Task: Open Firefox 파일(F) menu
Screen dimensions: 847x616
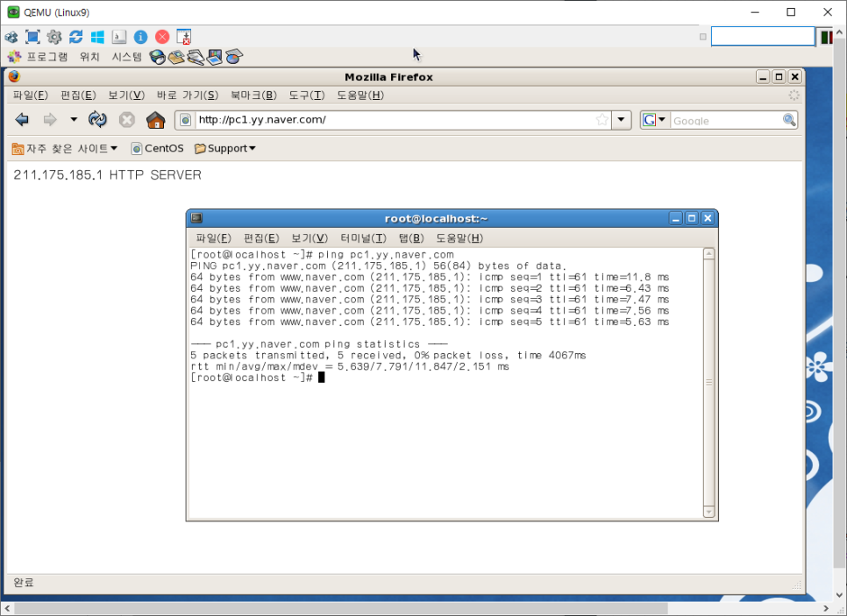Action: click(x=30, y=96)
